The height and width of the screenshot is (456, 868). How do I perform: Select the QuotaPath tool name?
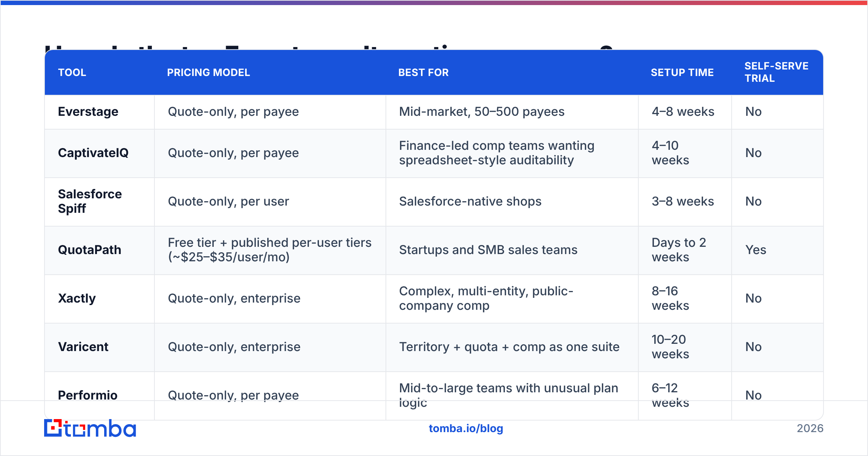pos(90,250)
